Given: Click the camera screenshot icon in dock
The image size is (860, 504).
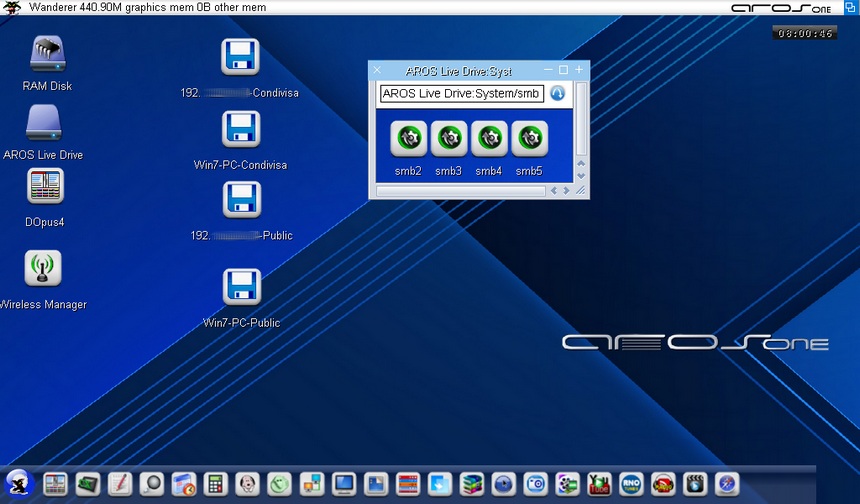Looking at the screenshot, I should tap(535, 484).
